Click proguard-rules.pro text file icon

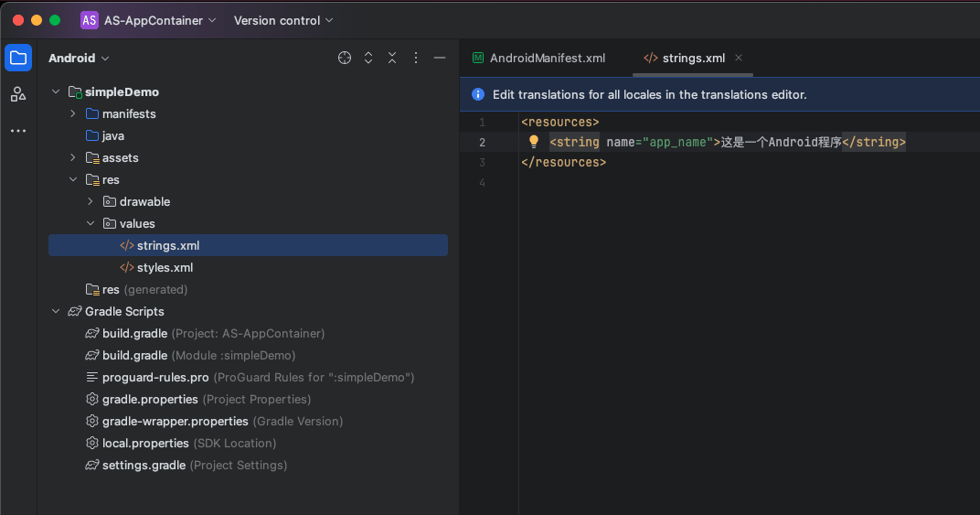point(91,377)
